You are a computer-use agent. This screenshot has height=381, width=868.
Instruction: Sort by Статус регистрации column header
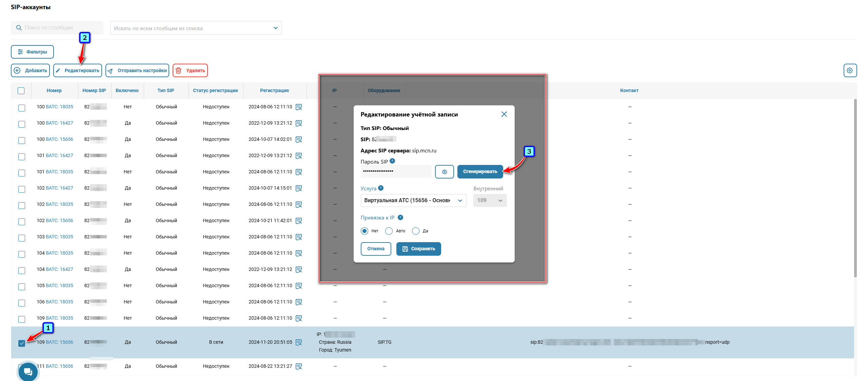215,90
